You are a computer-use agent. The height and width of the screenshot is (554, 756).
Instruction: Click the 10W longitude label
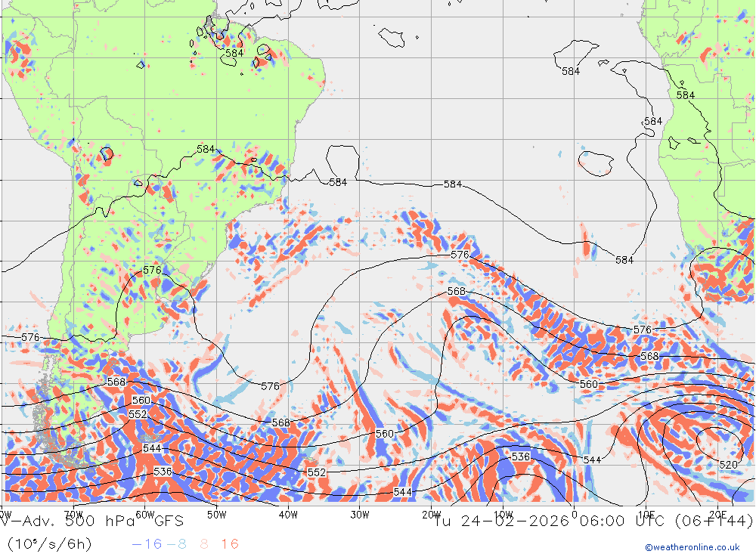click(x=503, y=515)
